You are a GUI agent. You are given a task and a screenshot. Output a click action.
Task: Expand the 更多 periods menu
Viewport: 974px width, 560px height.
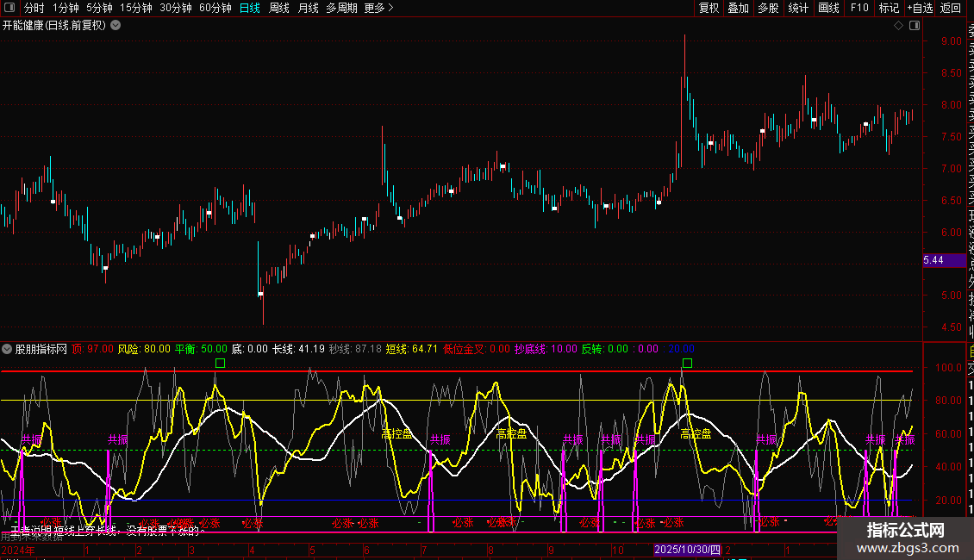tap(378, 8)
